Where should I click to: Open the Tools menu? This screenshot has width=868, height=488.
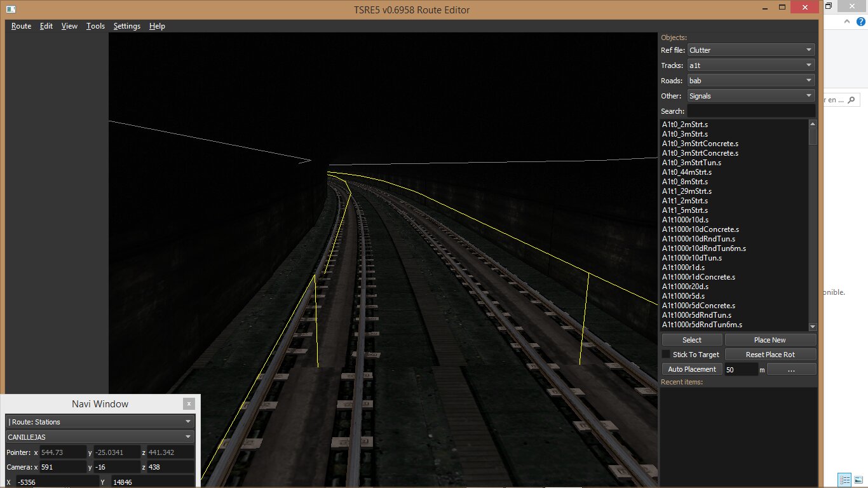coord(95,26)
